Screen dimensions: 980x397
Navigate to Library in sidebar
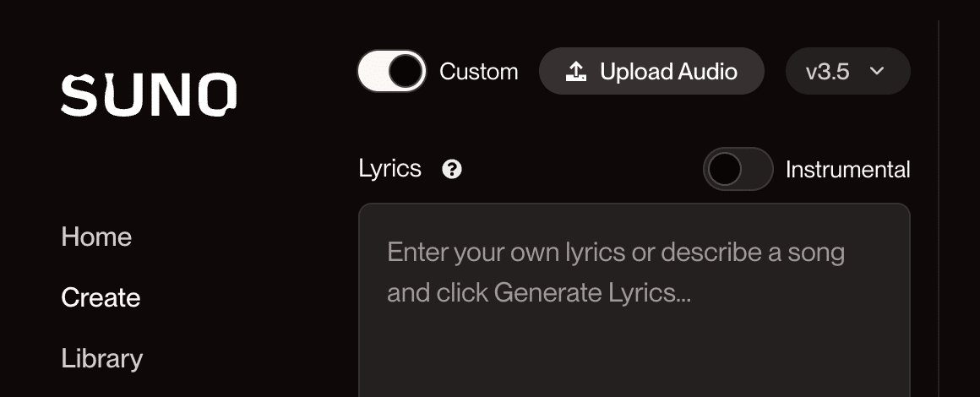point(102,359)
